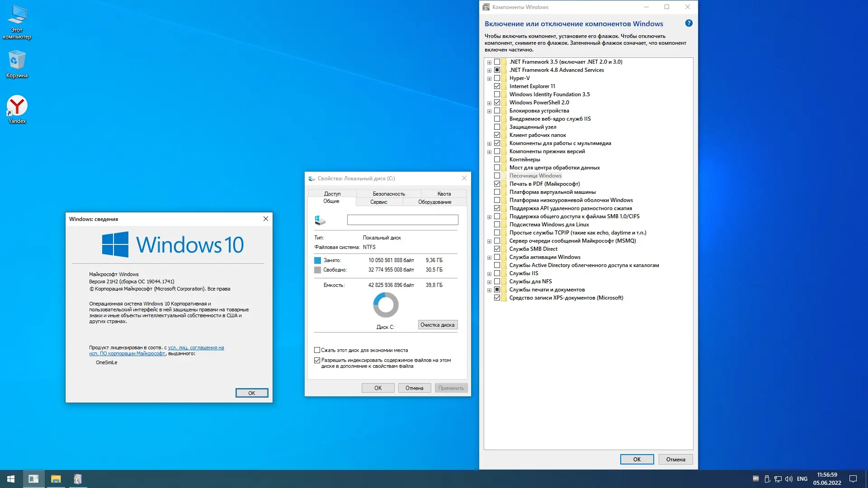Click the network icon in system tray
The height and width of the screenshot is (488, 868).
pos(778,479)
